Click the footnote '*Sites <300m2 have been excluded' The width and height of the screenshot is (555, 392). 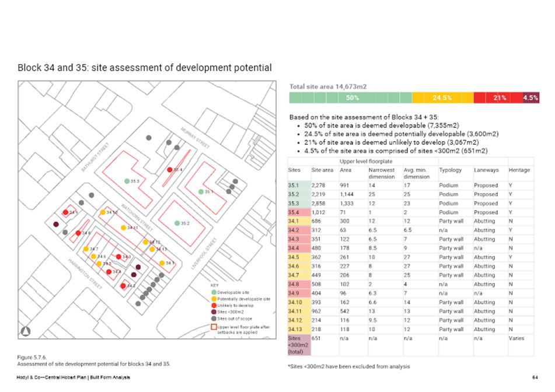point(348,366)
